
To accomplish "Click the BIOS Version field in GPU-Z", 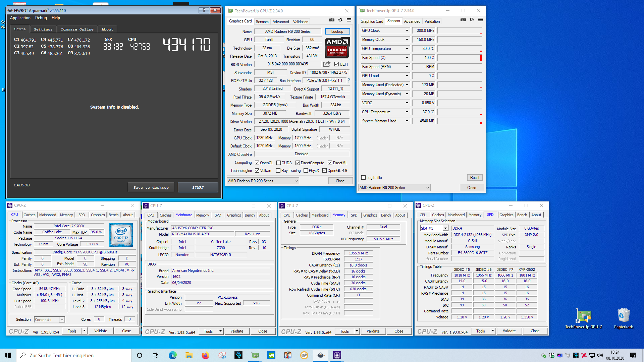I will pos(288,64).
